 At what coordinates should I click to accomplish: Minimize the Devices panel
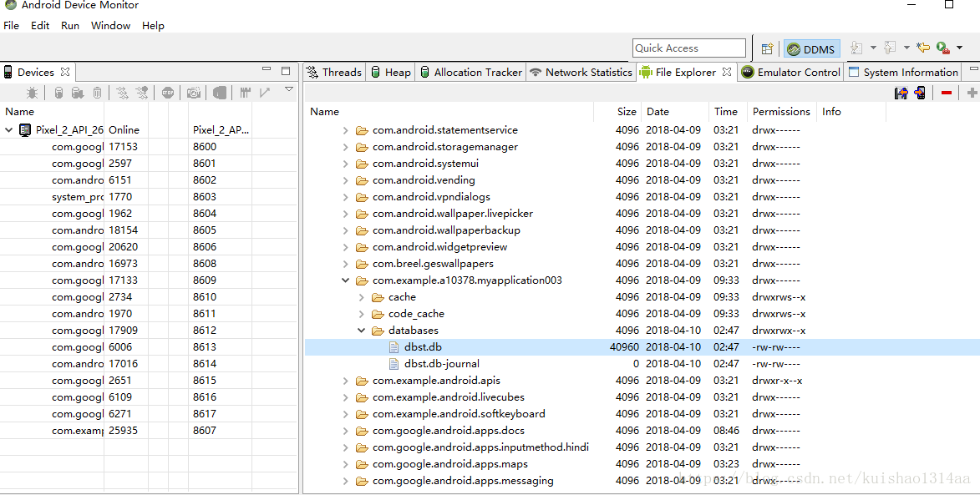coord(267,69)
